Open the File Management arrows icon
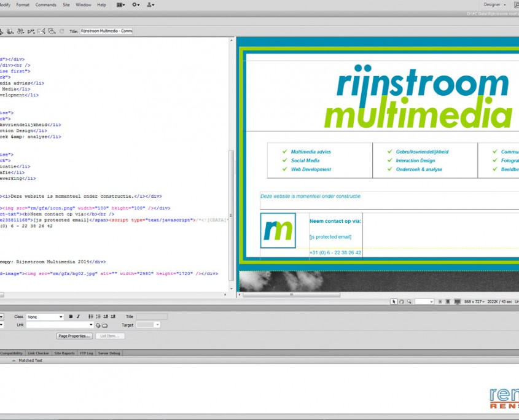The image size is (519, 420). [20, 31]
